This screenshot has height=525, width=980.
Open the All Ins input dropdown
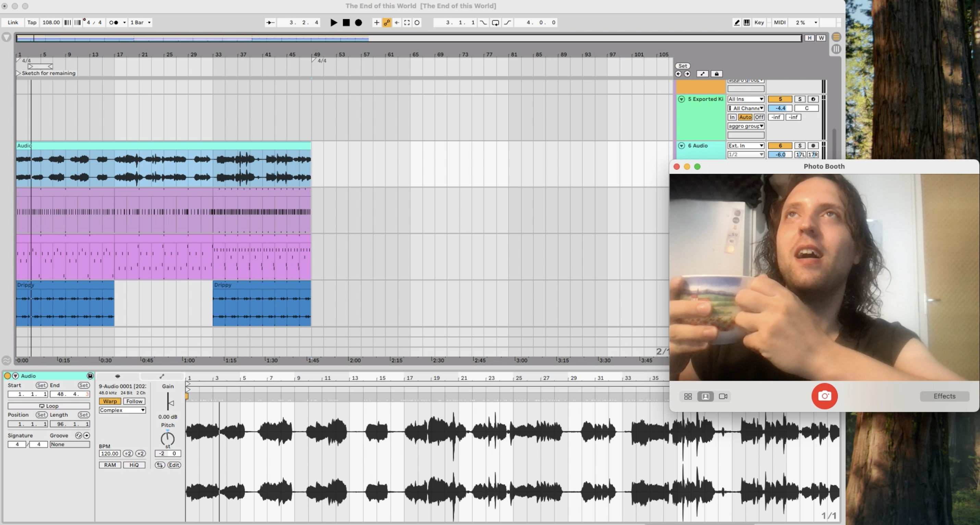click(746, 99)
